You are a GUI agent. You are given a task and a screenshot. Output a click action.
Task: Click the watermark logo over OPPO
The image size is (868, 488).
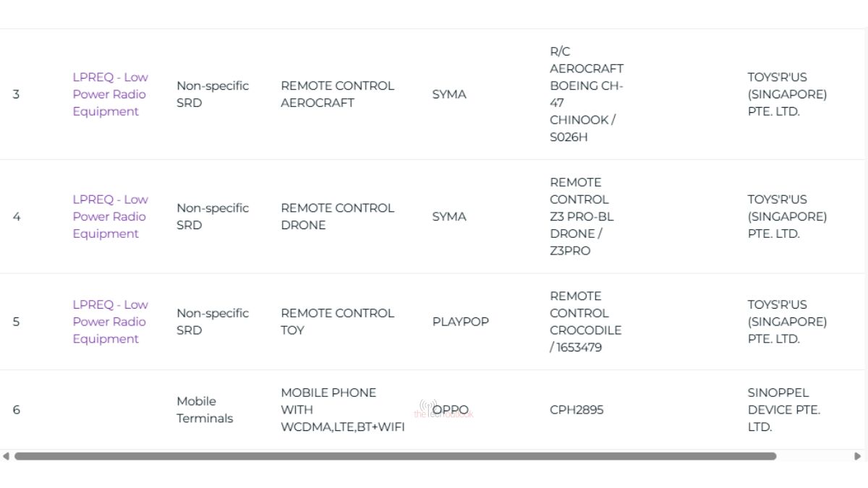pyautogui.click(x=428, y=406)
